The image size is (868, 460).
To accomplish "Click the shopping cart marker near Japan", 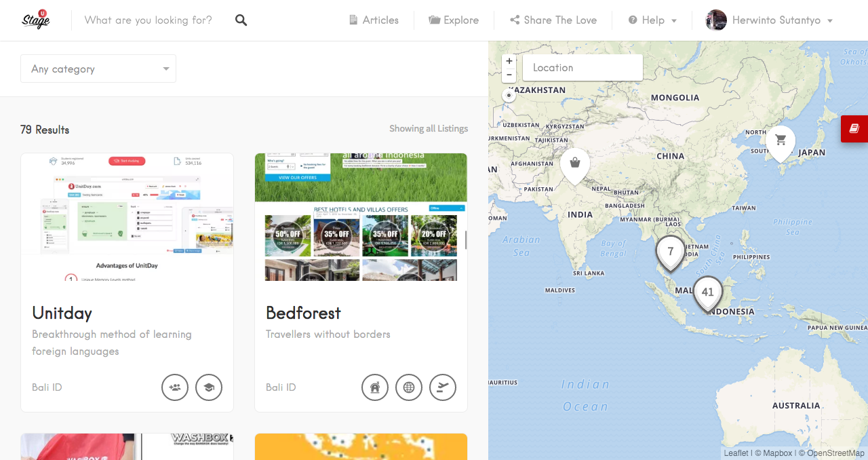I will coord(781,142).
